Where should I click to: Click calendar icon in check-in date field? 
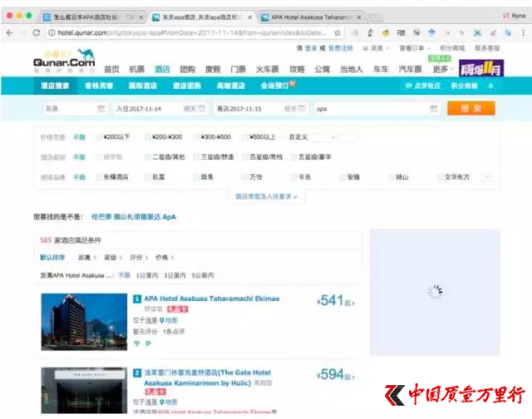pyautogui.click(x=201, y=109)
